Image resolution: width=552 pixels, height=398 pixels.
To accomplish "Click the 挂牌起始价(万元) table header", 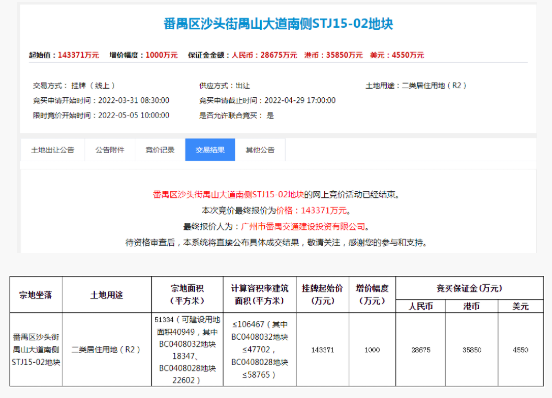I will tap(323, 295).
